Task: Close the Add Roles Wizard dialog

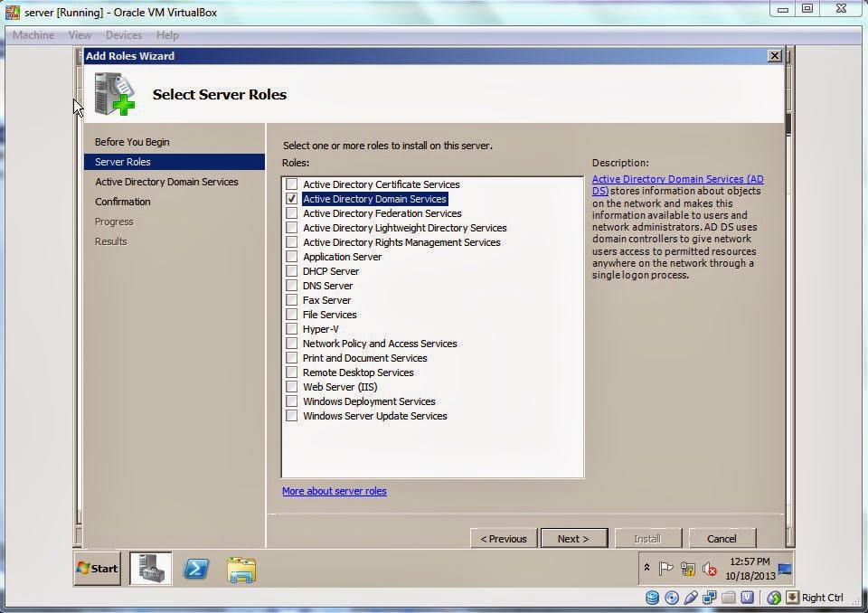Action: click(x=775, y=55)
